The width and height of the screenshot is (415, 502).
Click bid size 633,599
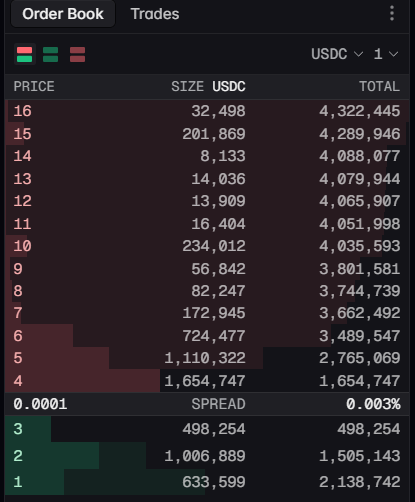pos(214,482)
